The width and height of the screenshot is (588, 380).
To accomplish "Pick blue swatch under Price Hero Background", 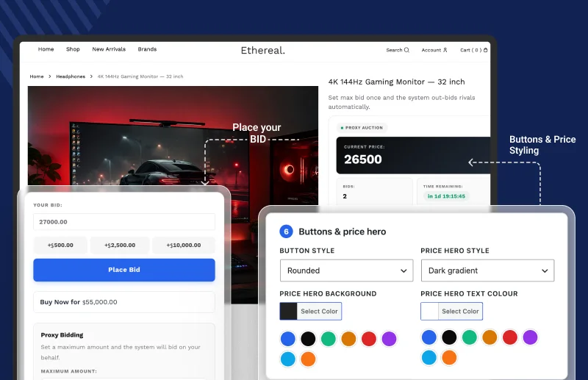I will [288, 339].
